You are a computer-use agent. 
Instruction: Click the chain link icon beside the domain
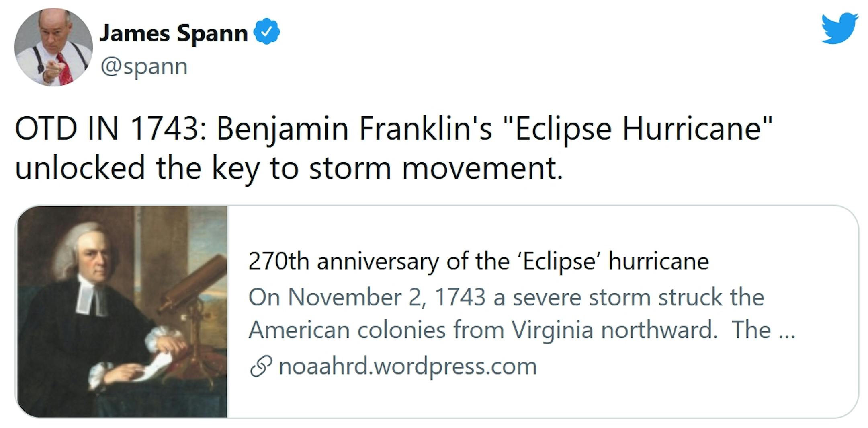tap(261, 366)
